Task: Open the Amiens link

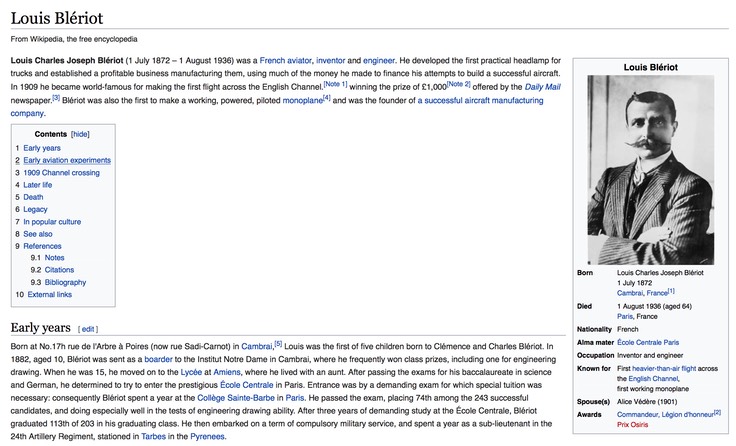Action: click(227, 372)
